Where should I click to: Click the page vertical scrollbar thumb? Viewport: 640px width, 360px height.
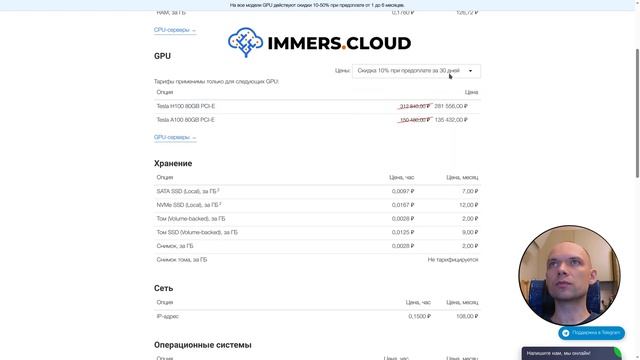(x=637, y=113)
